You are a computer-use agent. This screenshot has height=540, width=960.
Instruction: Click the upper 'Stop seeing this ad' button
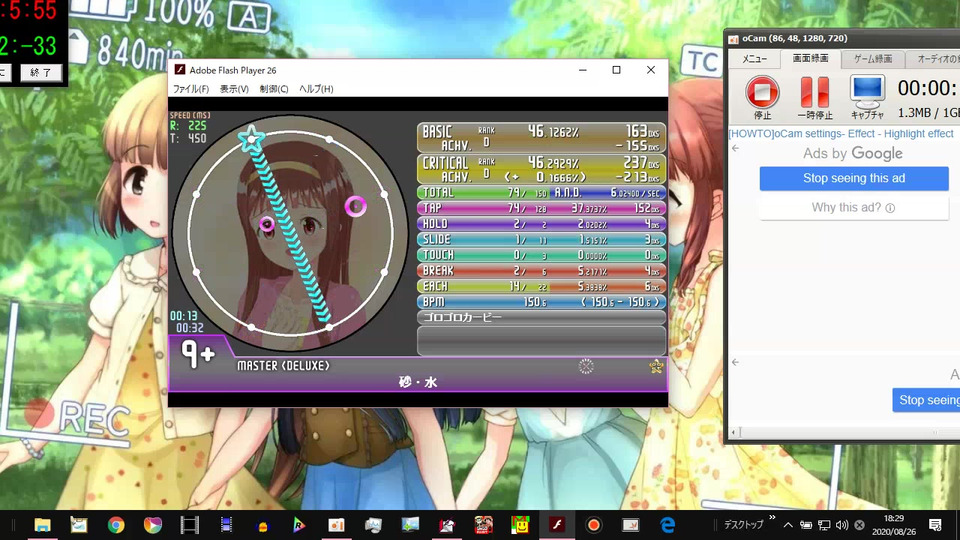[x=854, y=178]
